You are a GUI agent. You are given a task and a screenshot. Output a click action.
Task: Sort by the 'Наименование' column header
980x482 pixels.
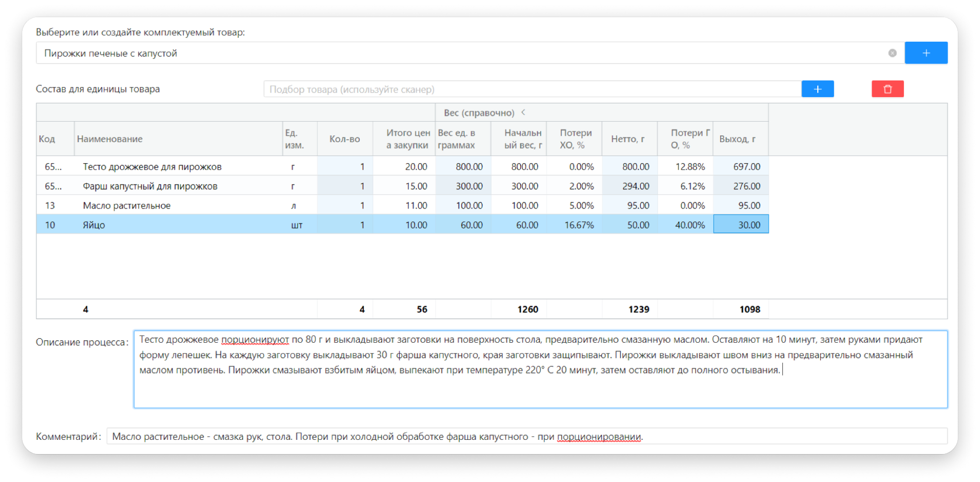pos(110,139)
